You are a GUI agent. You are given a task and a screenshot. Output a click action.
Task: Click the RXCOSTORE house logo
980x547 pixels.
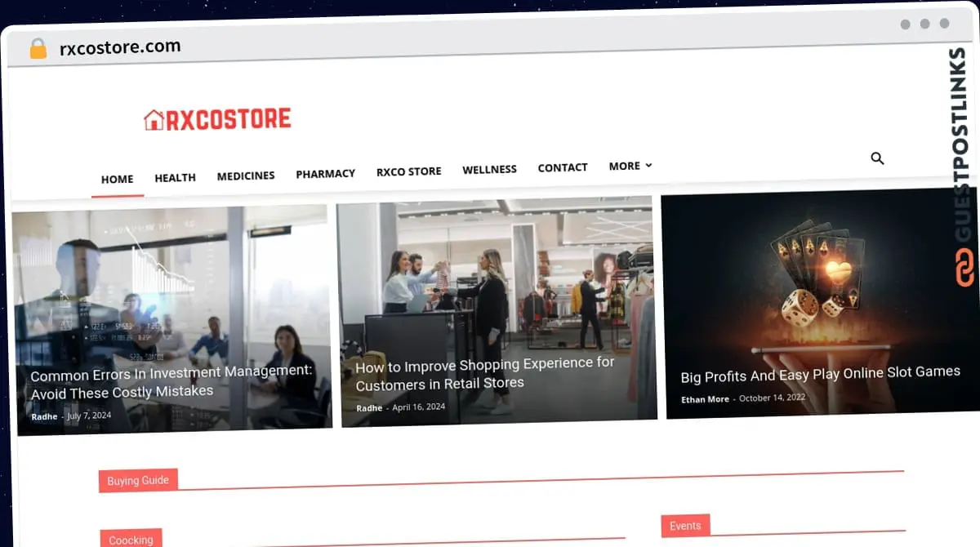(217, 120)
